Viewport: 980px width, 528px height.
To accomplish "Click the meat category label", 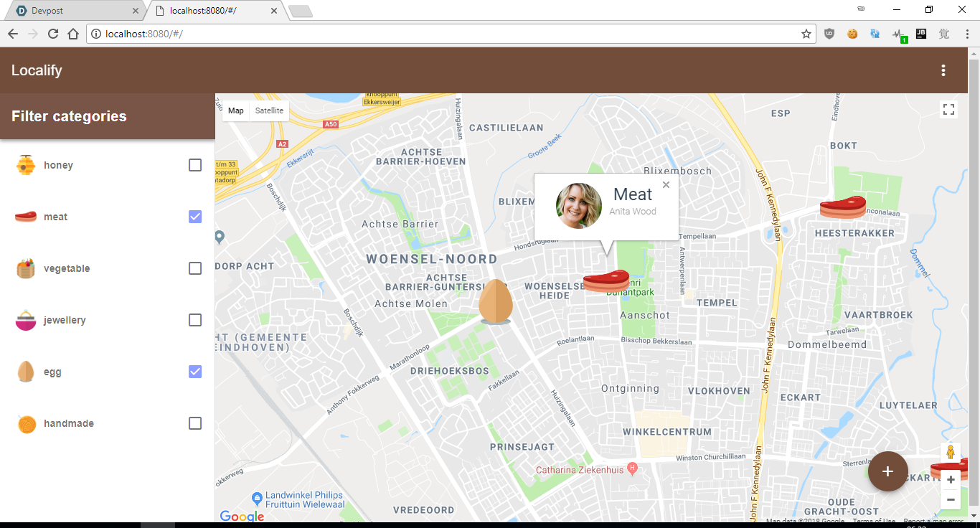I will 55,217.
